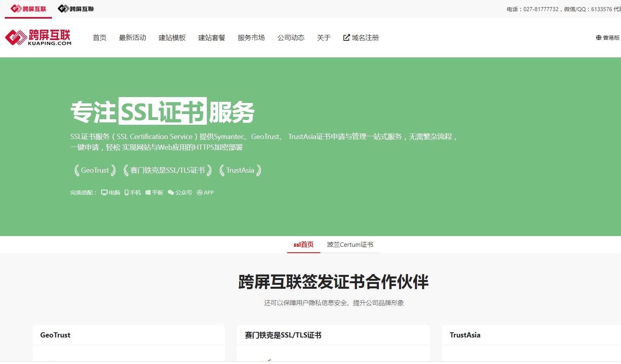The image size is (621, 364).
Task: Open 建站套餐 menu item
Action: coord(212,38)
